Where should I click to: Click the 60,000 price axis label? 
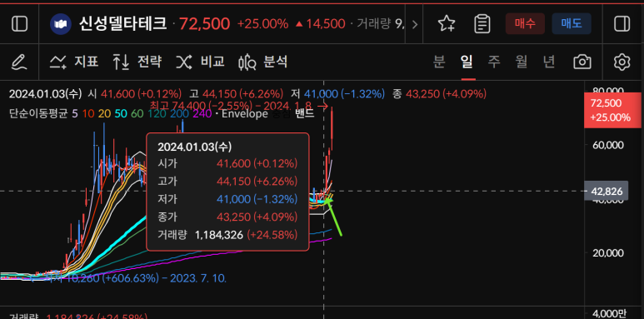608,145
